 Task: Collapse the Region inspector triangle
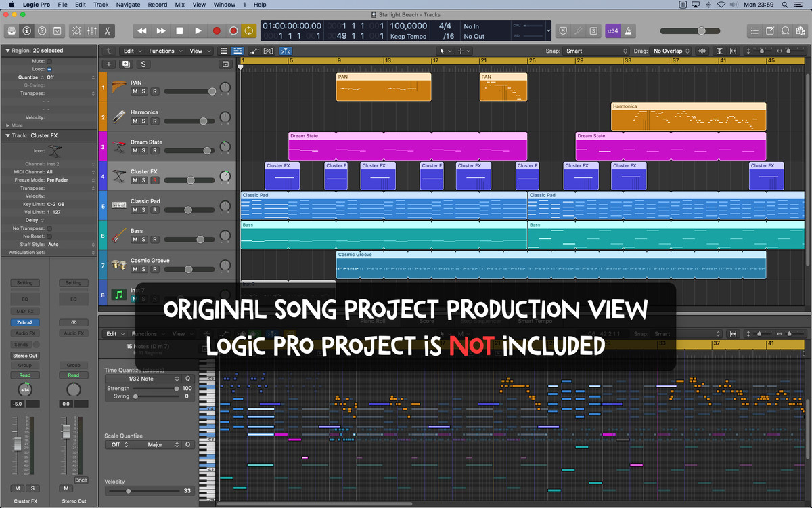[7, 51]
